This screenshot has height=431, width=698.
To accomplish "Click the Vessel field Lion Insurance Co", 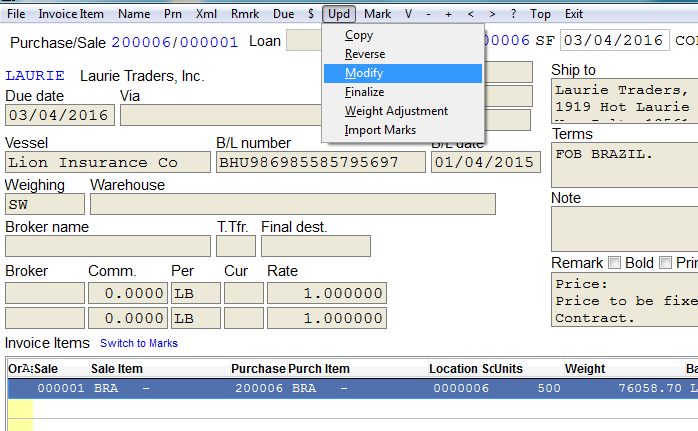I will point(108,162).
